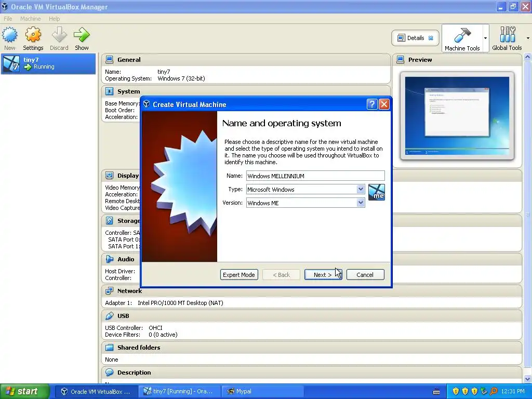
Task: Click the scrollbar down arrow
Action: click(x=528, y=379)
